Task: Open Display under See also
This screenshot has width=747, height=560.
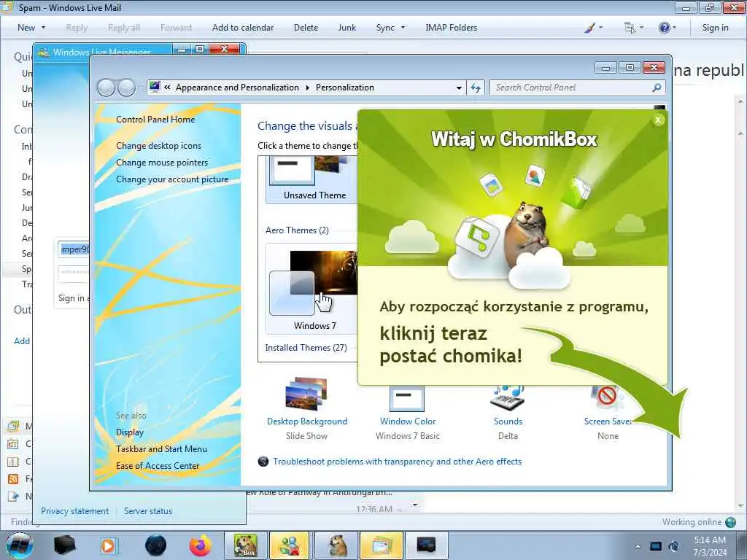Action: pyautogui.click(x=130, y=432)
